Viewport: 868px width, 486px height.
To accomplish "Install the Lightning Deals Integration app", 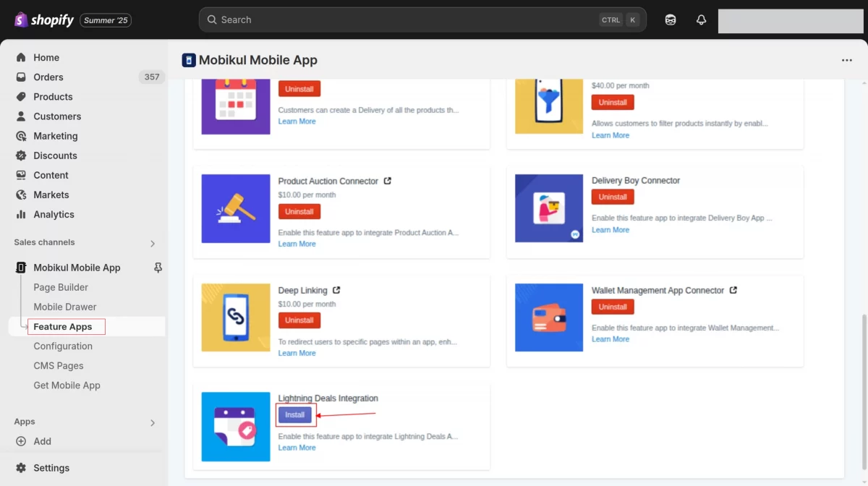I will coord(295,414).
